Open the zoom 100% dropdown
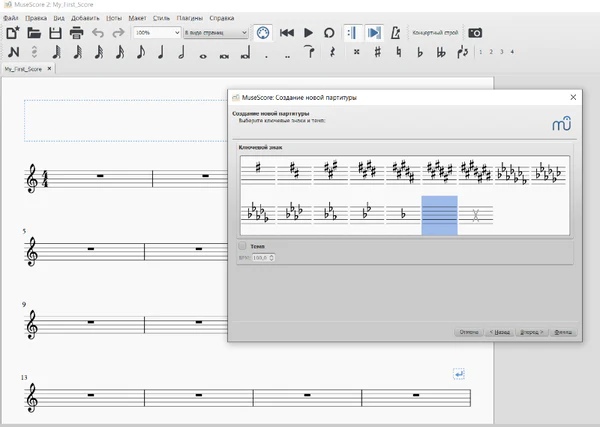This screenshot has width=600, height=427. pyautogui.click(x=157, y=33)
